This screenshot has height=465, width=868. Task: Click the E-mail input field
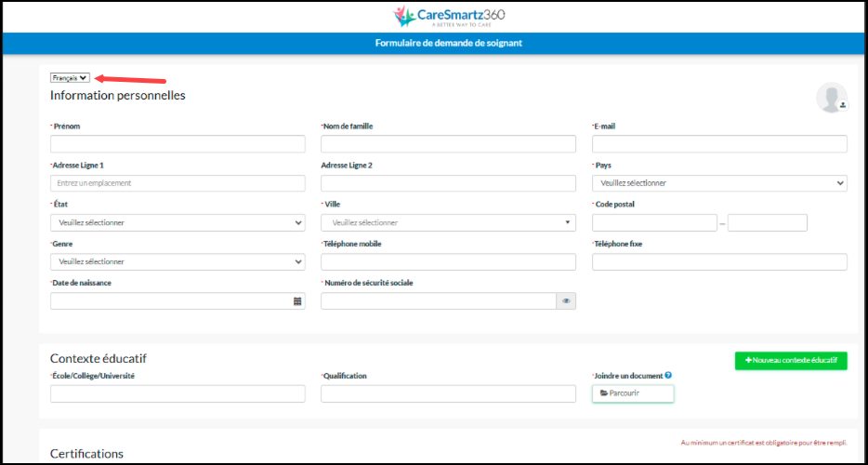pyautogui.click(x=718, y=144)
